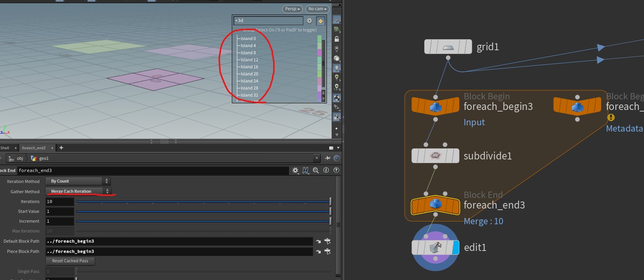The height and width of the screenshot is (280, 644).
Task: Click the curved arrow icon beside Piece Block Path
Action: click(318, 251)
